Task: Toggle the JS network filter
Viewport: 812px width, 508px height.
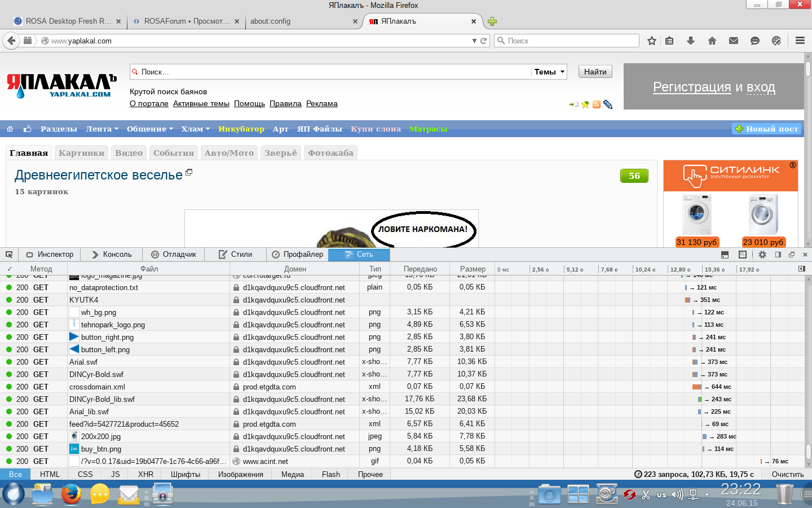Action: coord(116,474)
